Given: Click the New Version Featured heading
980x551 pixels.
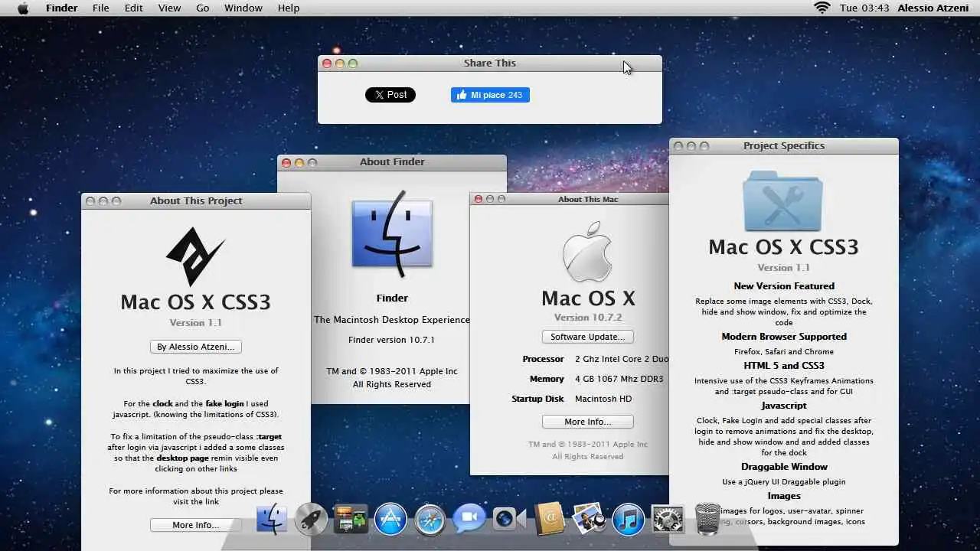Looking at the screenshot, I should click(784, 286).
